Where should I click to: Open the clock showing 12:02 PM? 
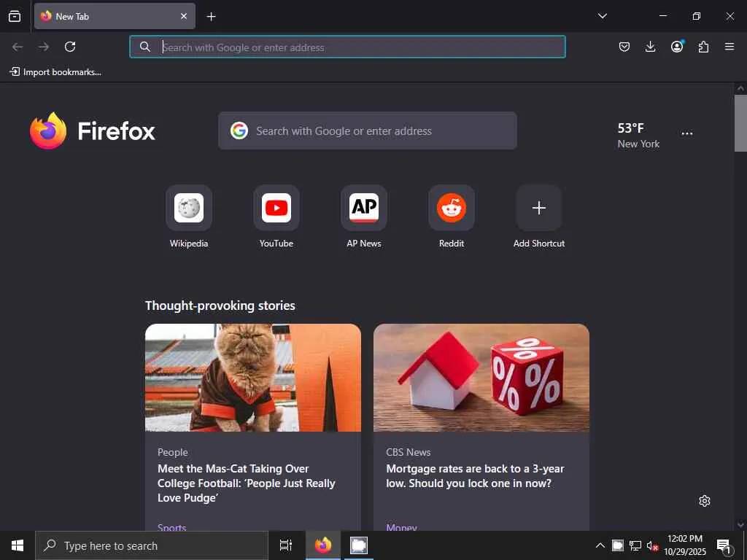685,545
